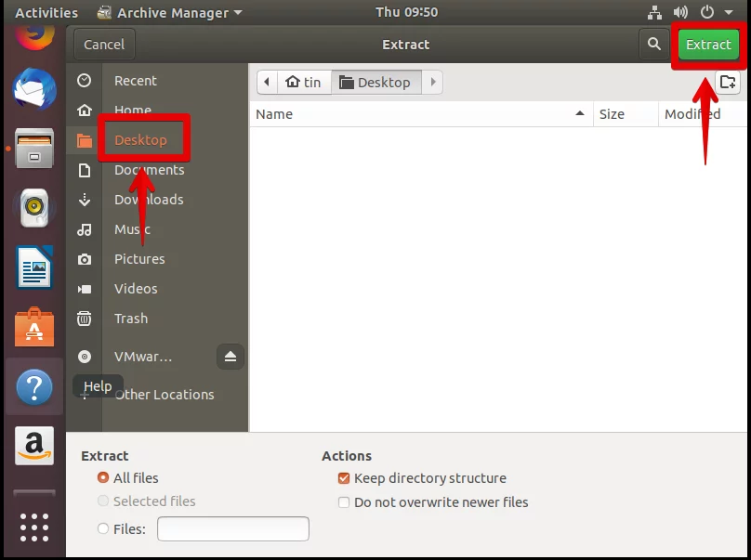Screen dimensions: 751x560
Task: Click the Documents page icon in sidebar
Action: click(x=85, y=170)
